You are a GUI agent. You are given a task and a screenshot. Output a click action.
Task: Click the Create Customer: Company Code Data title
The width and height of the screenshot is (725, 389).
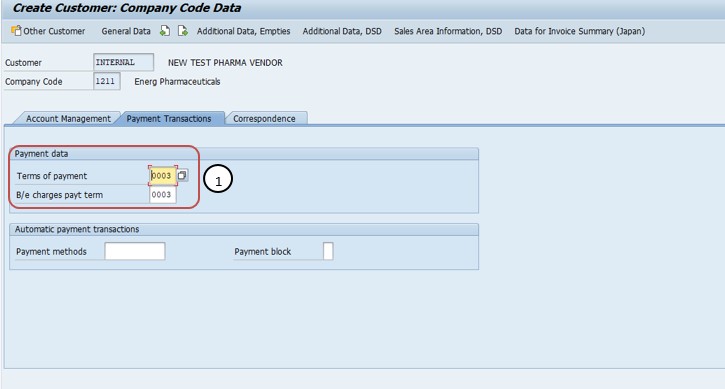[127, 8]
